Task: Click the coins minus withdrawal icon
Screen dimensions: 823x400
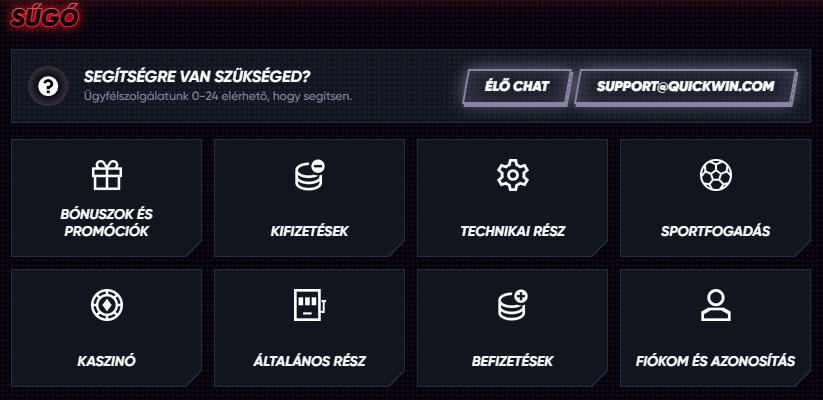Action: 308,176
